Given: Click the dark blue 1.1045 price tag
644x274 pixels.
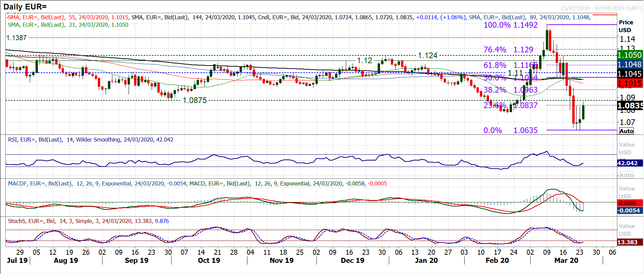Looking at the screenshot, I should 629,74.
